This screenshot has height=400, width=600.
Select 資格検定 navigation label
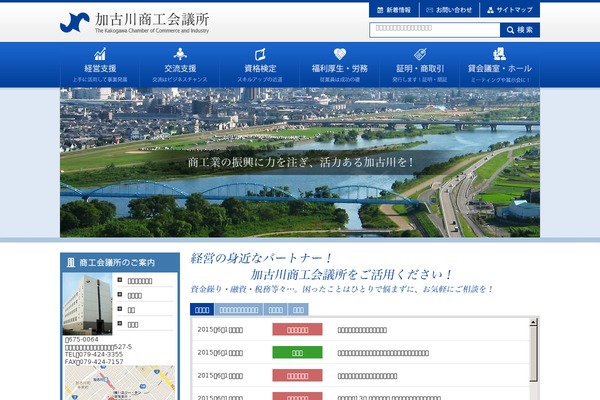(x=260, y=69)
